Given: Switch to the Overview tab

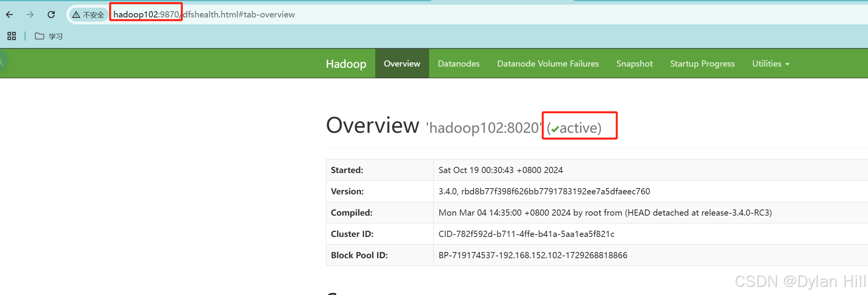Looking at the screenshot, I should click(402, 63).
